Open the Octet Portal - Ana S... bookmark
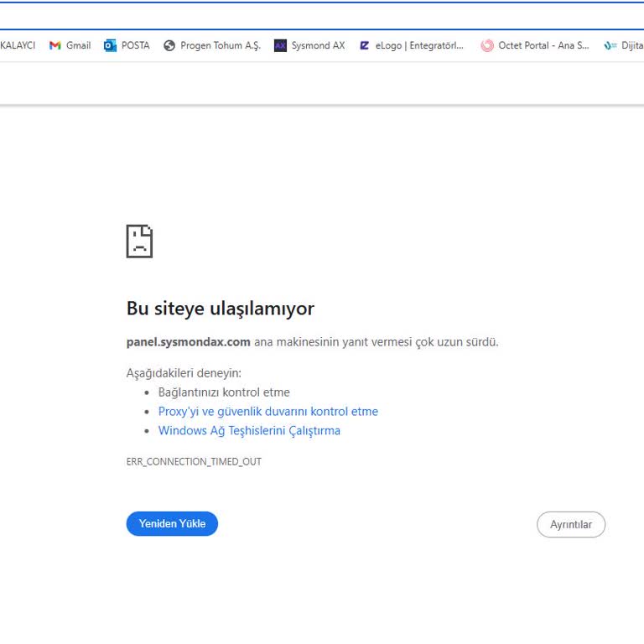 tap(543, 45)
